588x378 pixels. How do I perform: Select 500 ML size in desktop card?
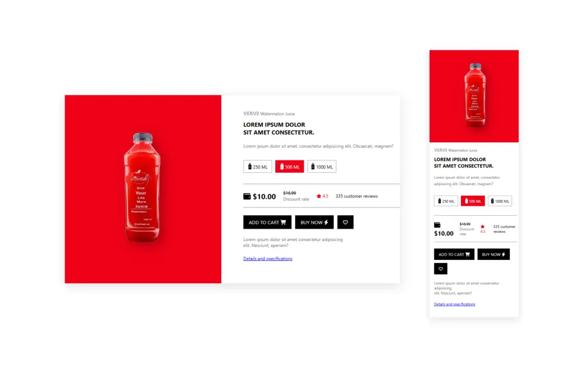289,166
